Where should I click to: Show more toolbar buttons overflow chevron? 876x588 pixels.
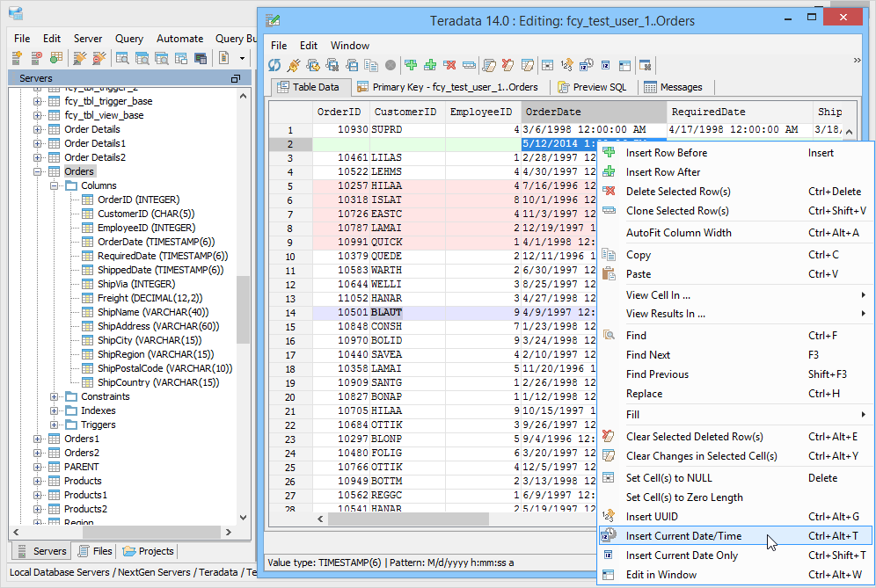(857, 61)
